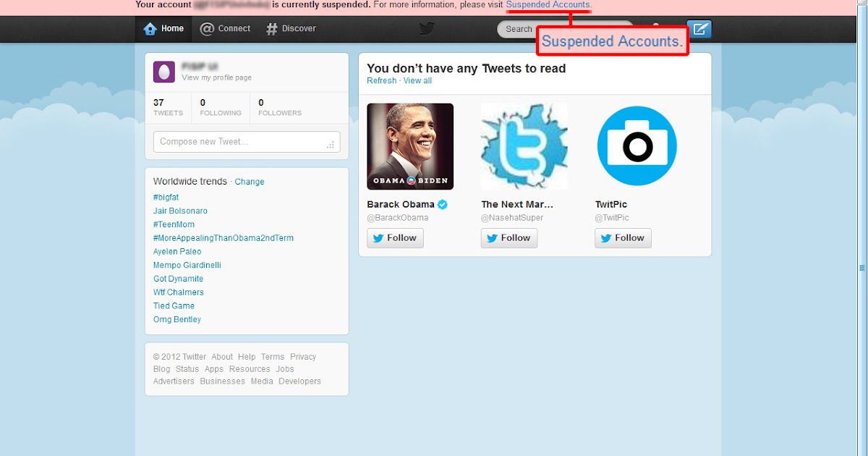Open The Next Mar... name link

point(517,204)
